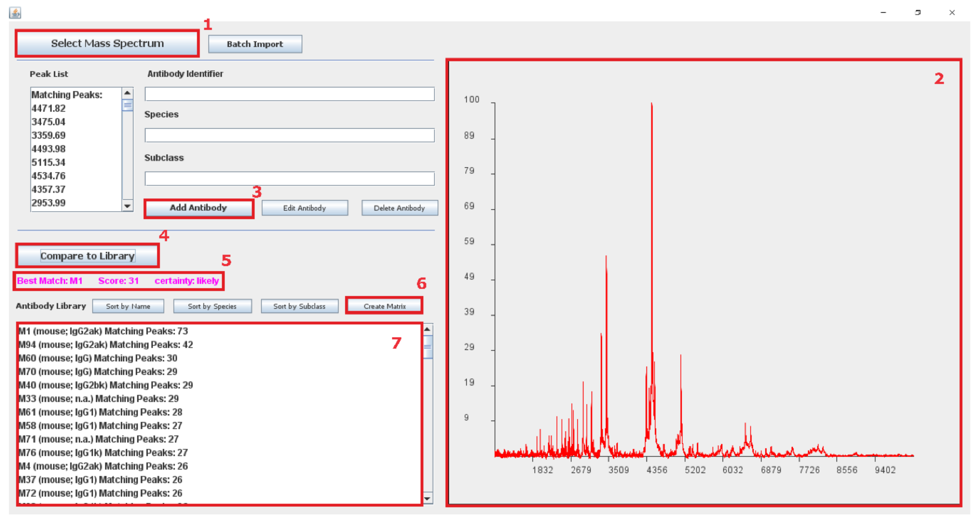
Task: Sort library by Subclass
Action: tap(299, 306)
